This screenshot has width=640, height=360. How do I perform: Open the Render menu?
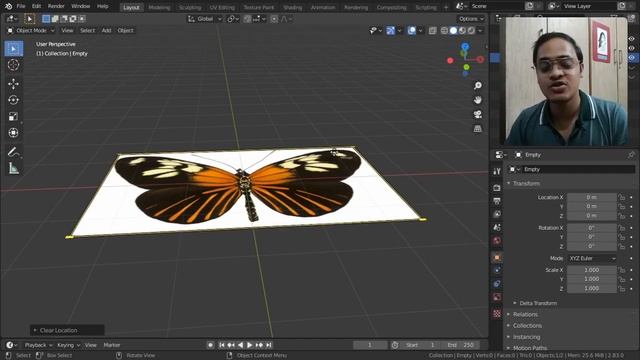tap(56, 6)
